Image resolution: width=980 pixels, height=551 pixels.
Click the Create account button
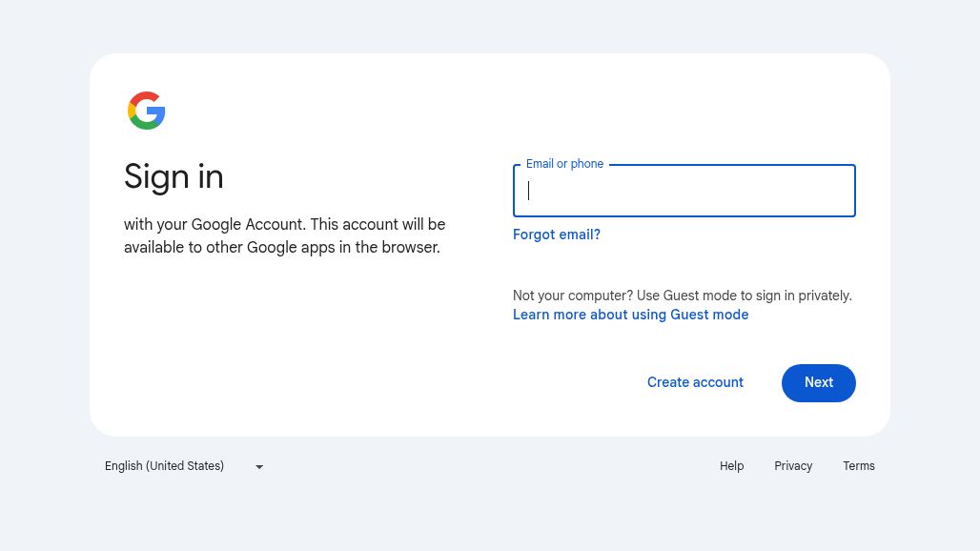coord(695,382)
